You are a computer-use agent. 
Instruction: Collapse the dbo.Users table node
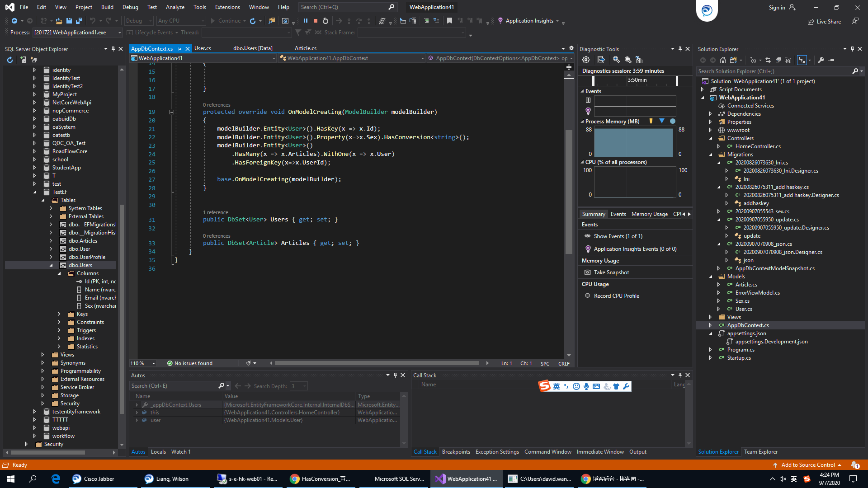click(x=51, y=265)
